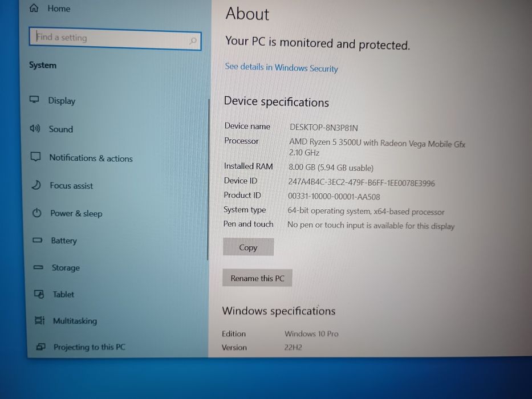The height and width of the screenshot is (399, 532).
Task: Open Focus assist label
Action: [x=71, y=186]
